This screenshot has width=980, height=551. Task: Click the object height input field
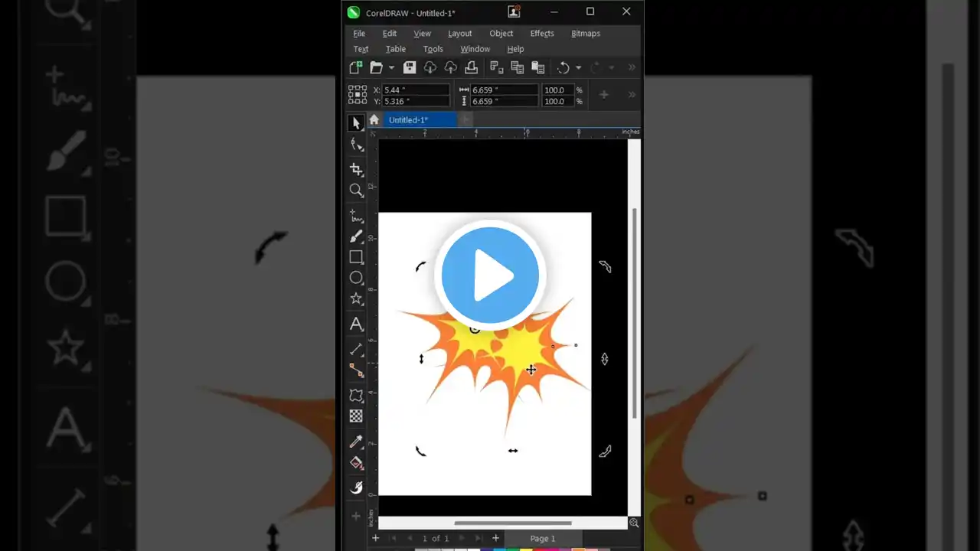505,101
